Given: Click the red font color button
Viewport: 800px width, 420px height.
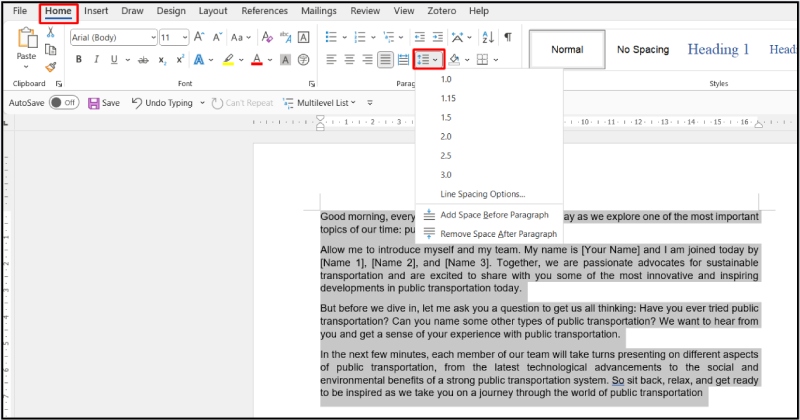Looking at the screenshot, I should pyautogui.click(x=256, y=60).
